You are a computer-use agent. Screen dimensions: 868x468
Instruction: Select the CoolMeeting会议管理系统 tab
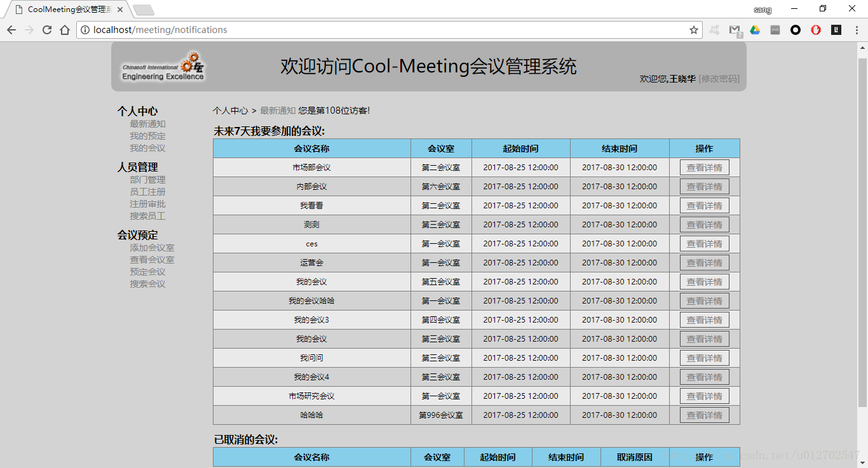tap(67, 10)
